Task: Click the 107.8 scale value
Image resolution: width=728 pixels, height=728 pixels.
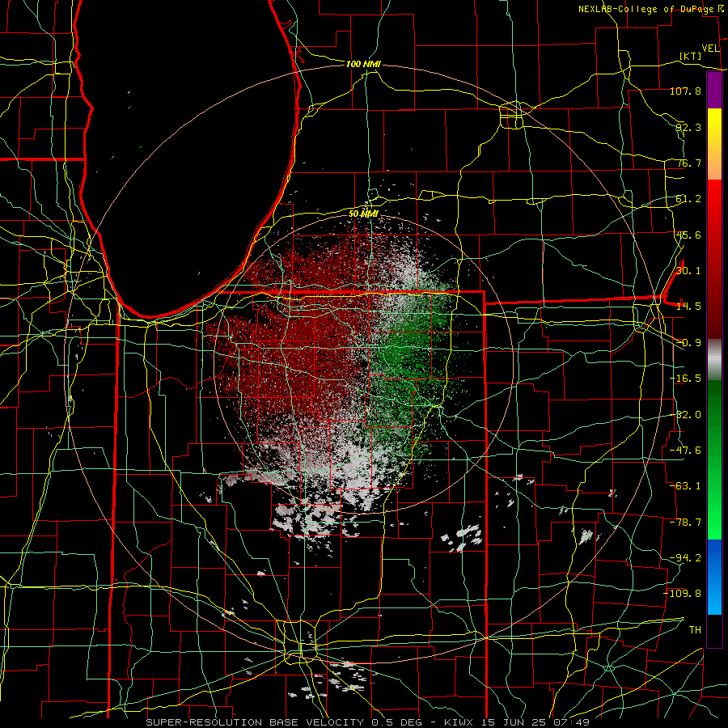Action: tap(685, 91)
